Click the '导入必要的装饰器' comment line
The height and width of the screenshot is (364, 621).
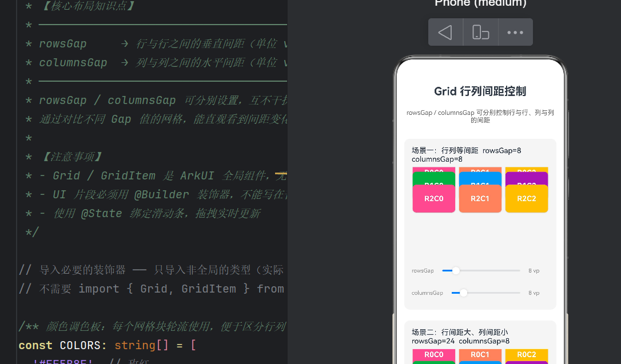tap(152, 270)
